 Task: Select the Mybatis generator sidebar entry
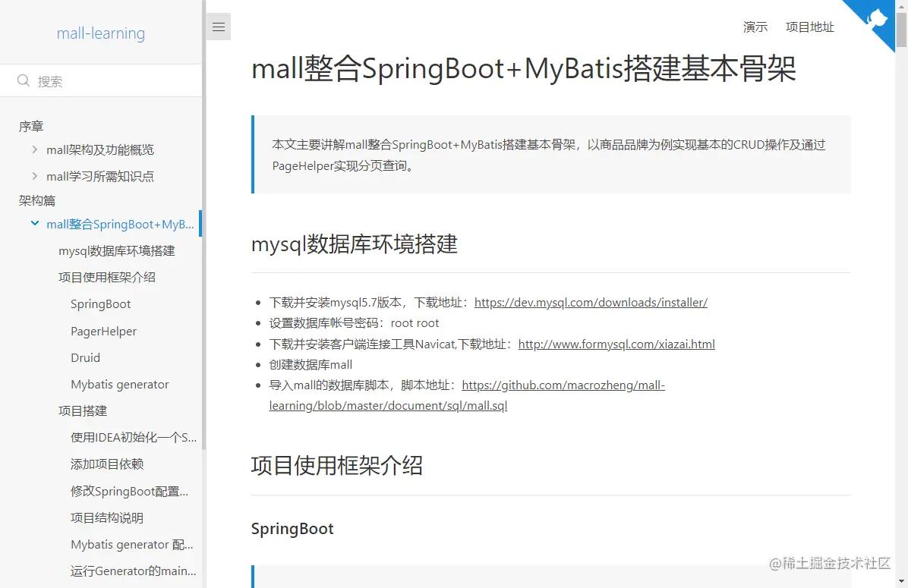120,384
